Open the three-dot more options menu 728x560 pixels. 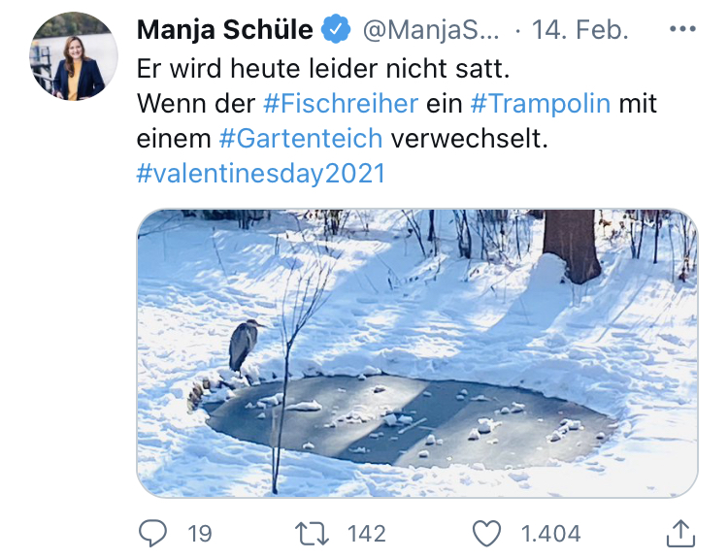(x=683, y=29)
